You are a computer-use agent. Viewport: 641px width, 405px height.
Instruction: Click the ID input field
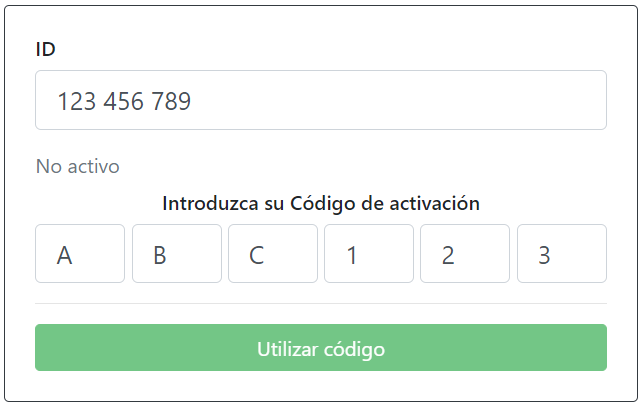click(x=320, y=100)
